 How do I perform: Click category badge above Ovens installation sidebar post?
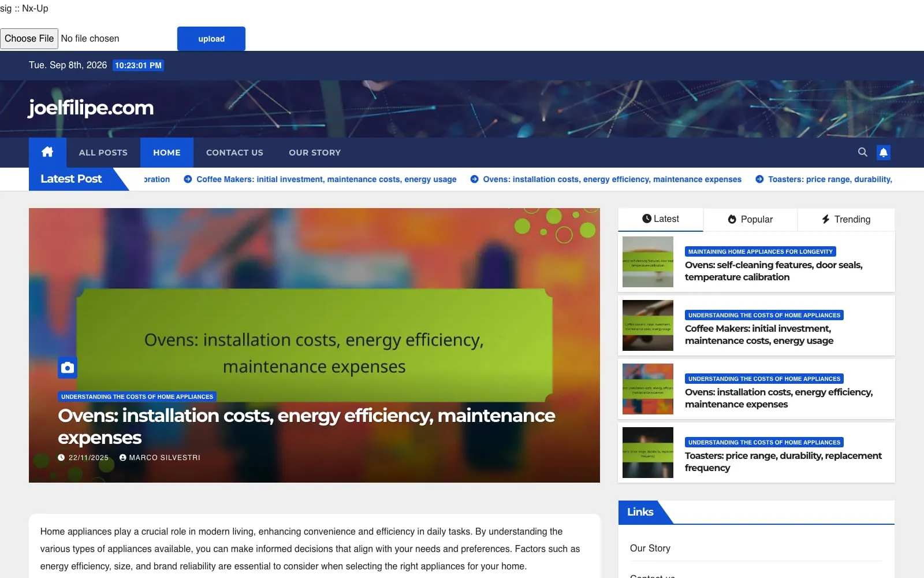(x=764, y=379)
